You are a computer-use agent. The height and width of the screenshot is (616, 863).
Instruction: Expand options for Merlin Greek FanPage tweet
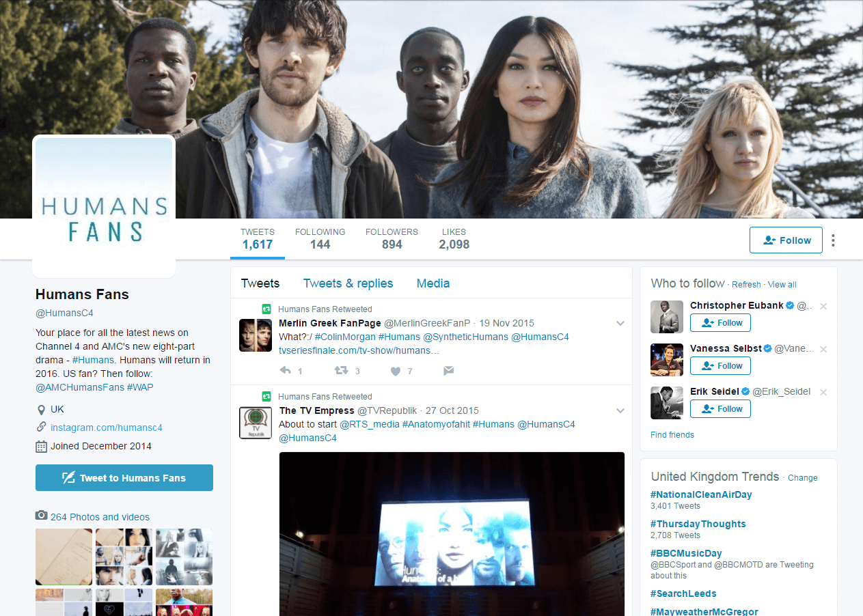point(620,323)
